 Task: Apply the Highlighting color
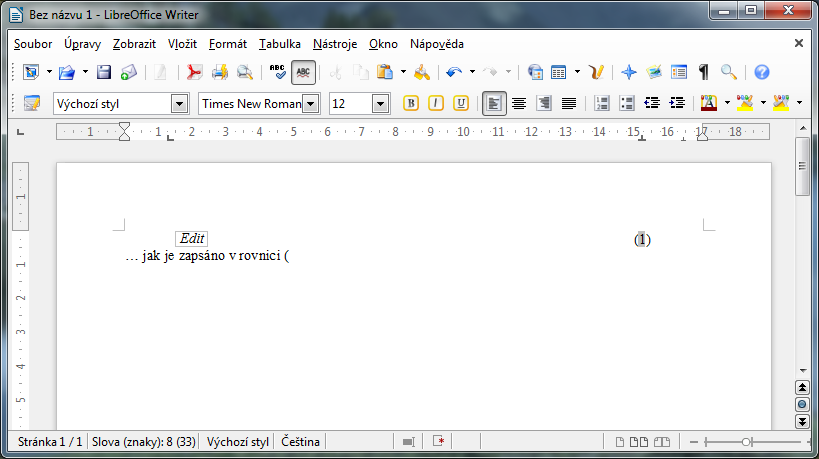(x=745, y=103)
